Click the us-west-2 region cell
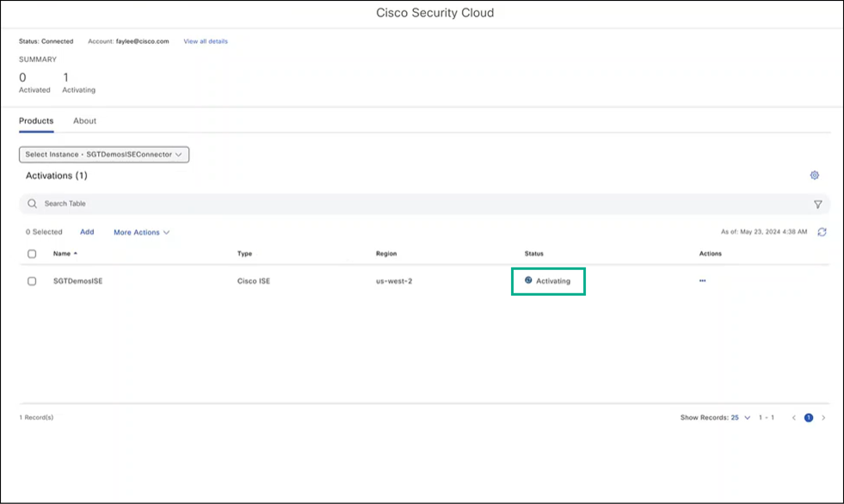Image resolution: width=844 pixels, height=504 pixels. click(x=394, y=280)
